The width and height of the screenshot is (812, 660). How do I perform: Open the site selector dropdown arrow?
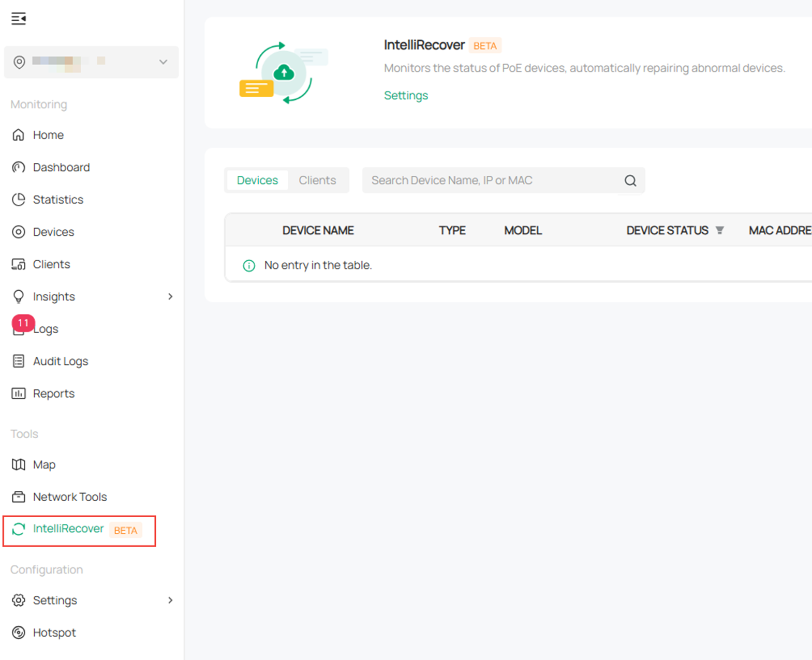[163, 62]
